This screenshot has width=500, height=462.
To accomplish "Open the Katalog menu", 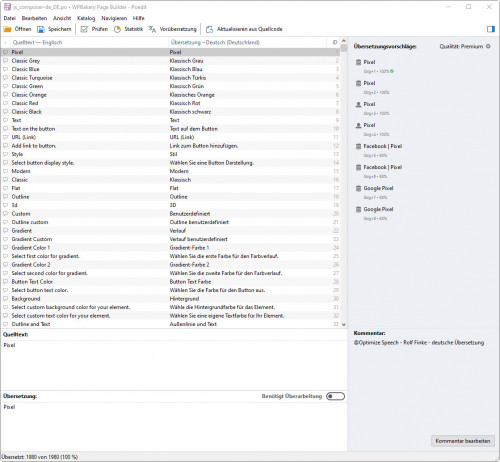I will pos(86,18).
